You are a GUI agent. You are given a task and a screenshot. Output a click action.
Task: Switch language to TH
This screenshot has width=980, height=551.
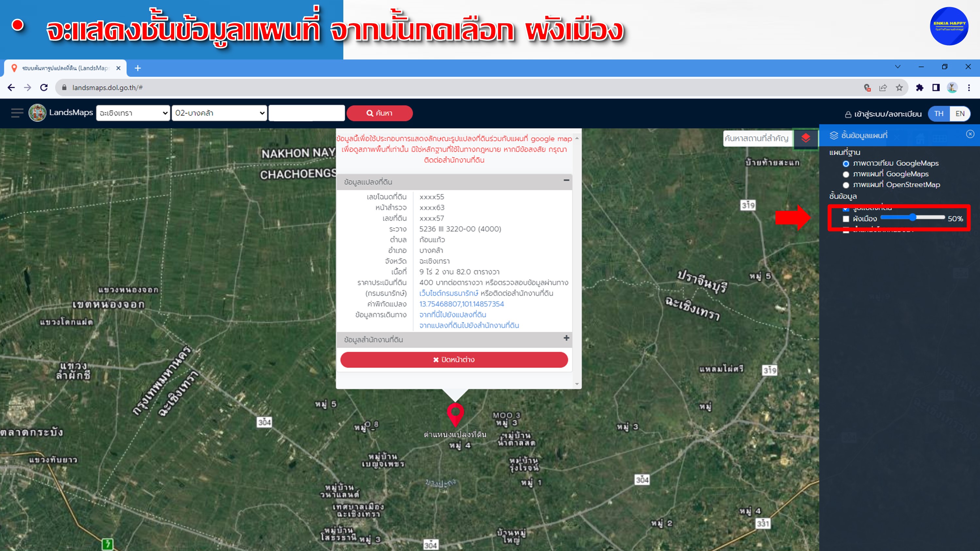click(x=939, y=114)
